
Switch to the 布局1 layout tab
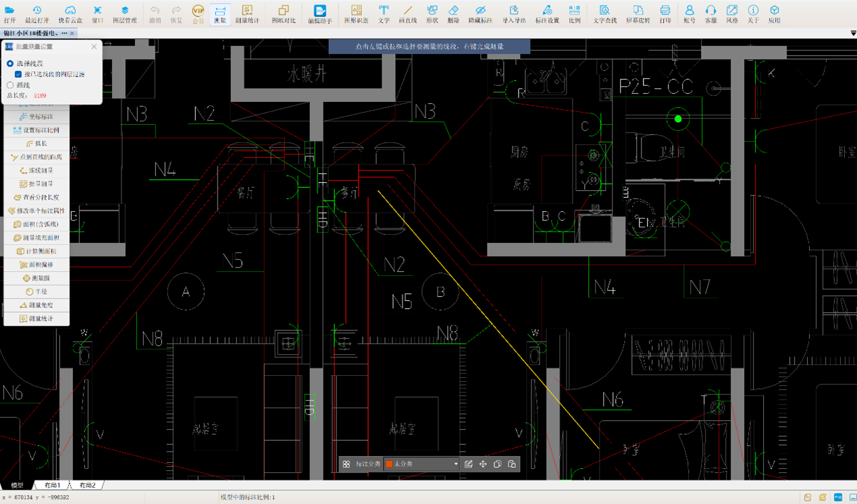(x=52, y=485)
